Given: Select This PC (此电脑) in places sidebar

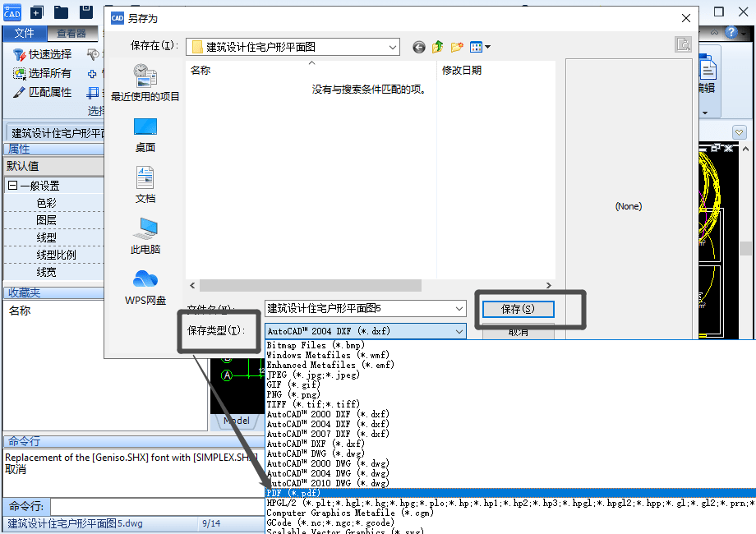Looking at the screenshot, I should pos(145,236).
